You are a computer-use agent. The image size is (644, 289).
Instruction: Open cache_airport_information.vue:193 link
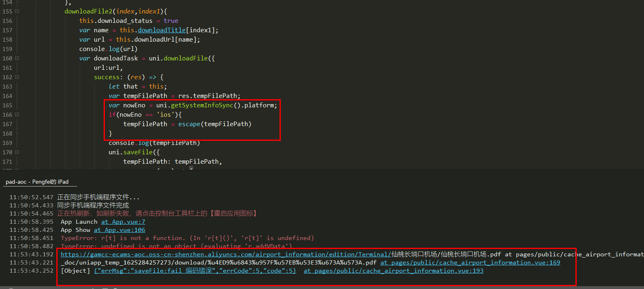(x=393, y=271)
